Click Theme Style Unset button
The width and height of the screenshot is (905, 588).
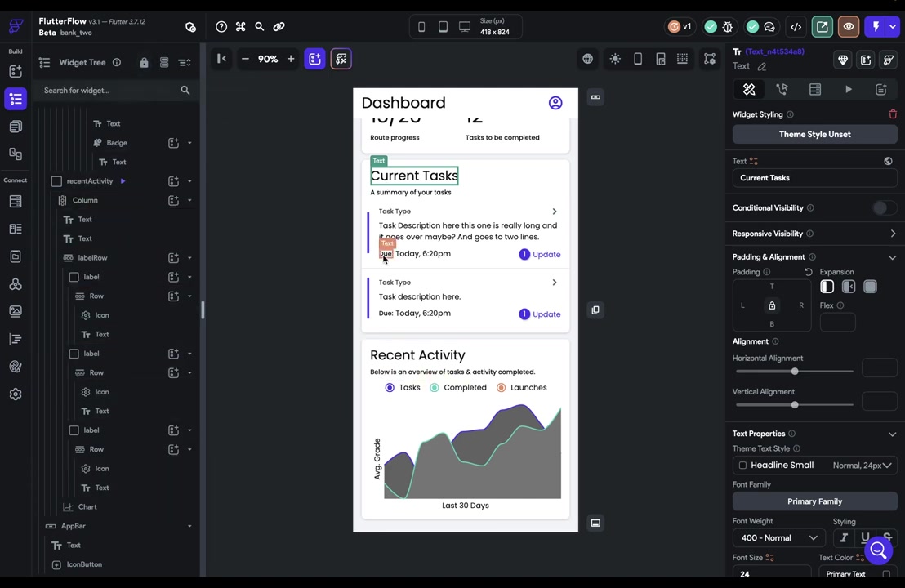(814, 135)
